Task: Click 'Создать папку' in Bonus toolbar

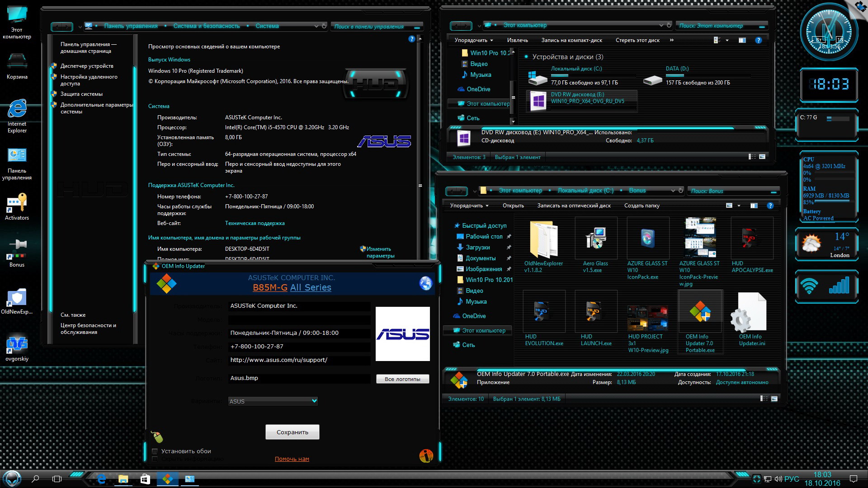Action: pos(642,206)
